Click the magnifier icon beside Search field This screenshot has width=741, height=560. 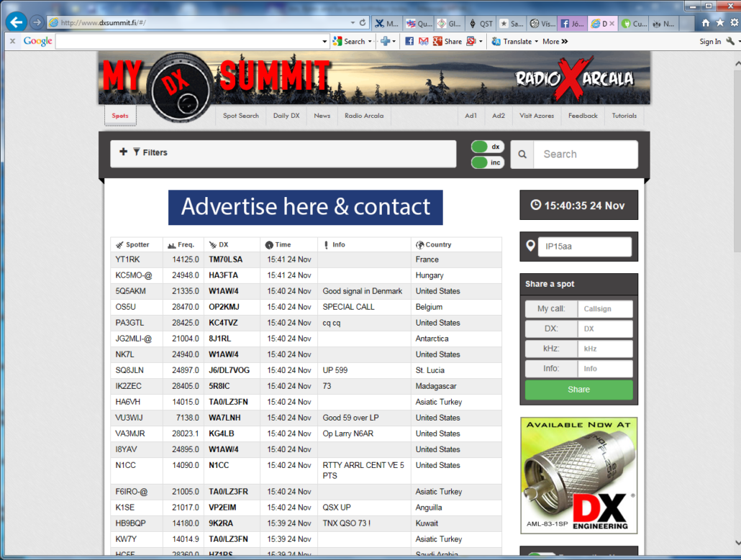click(522, 155)
